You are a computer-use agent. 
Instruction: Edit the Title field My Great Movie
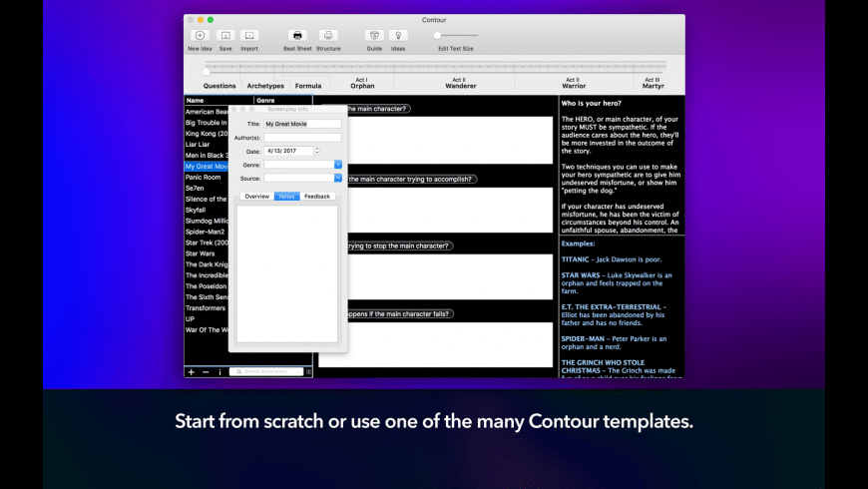[302, 124]
